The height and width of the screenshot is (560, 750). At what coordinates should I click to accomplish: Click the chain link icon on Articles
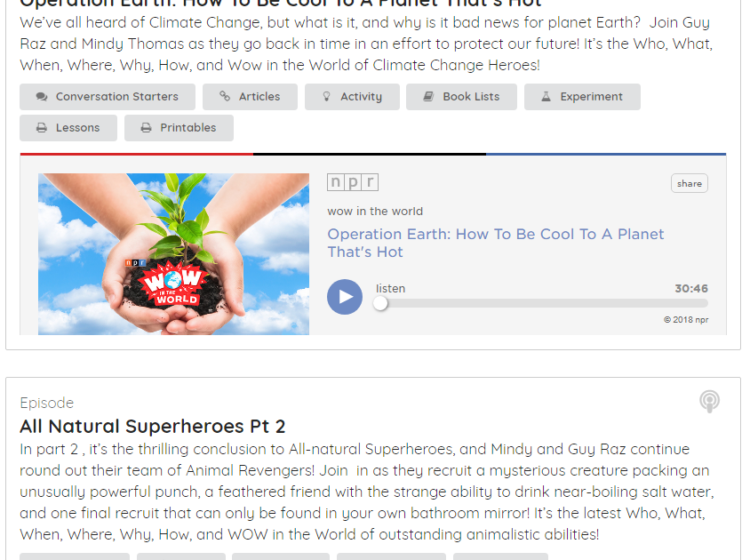(225, 96)
